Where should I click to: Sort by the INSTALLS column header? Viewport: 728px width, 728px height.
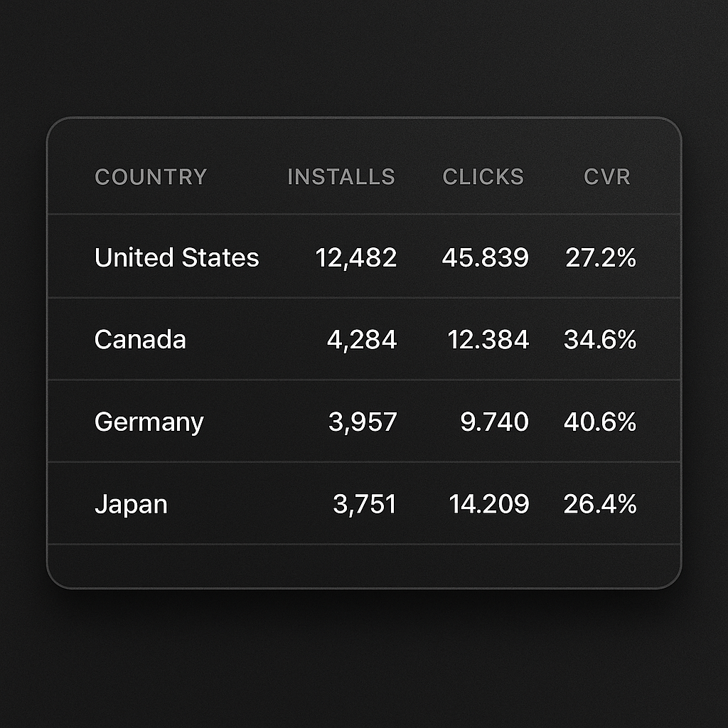[x=341, y=177]
